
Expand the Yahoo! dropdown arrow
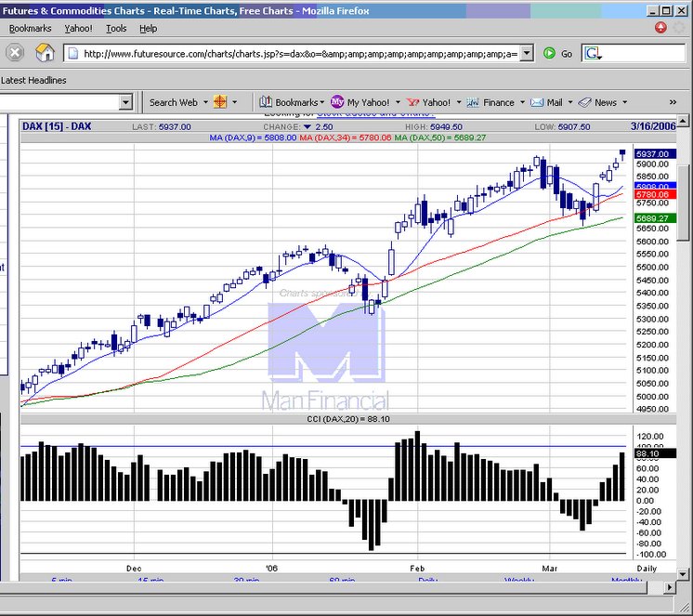click(458, 102)
